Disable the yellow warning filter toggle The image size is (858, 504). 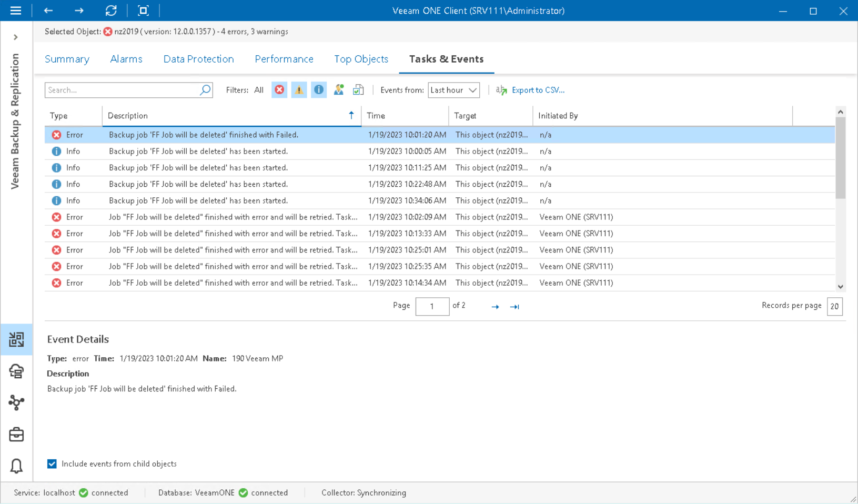(x=299, y=89)
